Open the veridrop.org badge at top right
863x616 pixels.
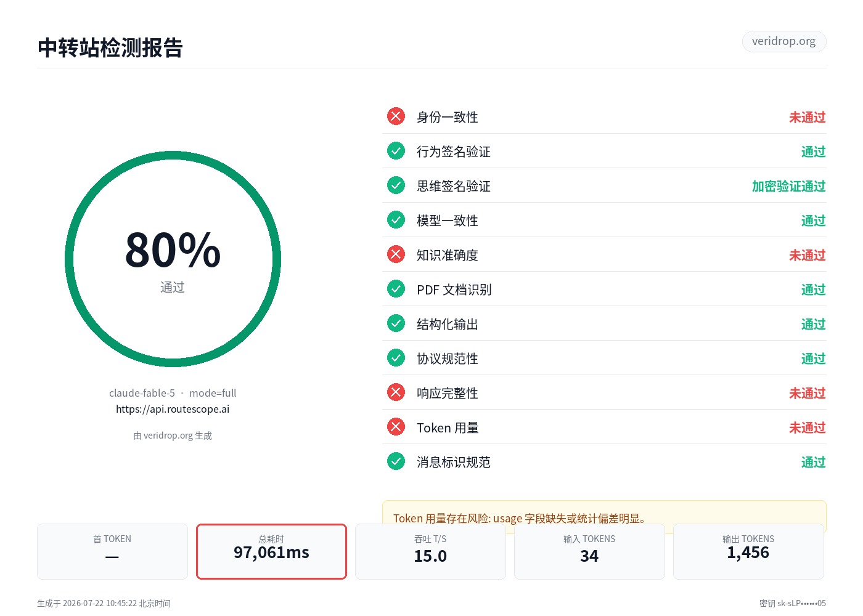tap(784, 41)
